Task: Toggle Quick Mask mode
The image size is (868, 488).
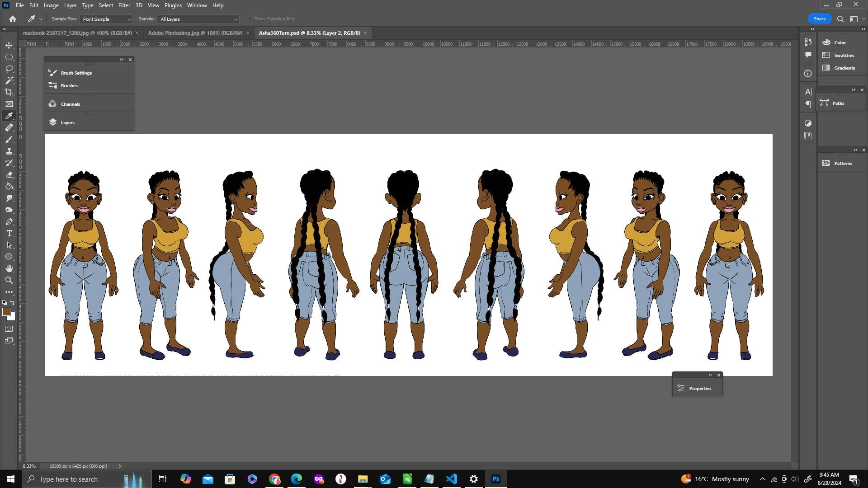Action: coord(9,329)
